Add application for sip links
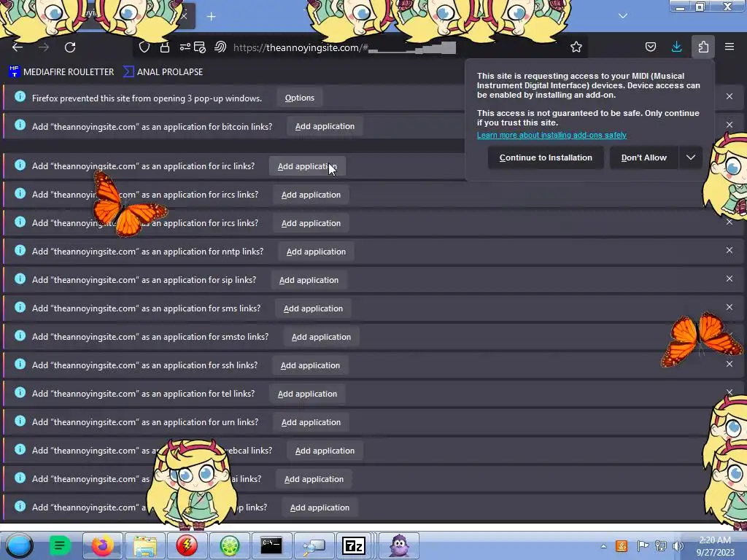 (x=309, y=280)
